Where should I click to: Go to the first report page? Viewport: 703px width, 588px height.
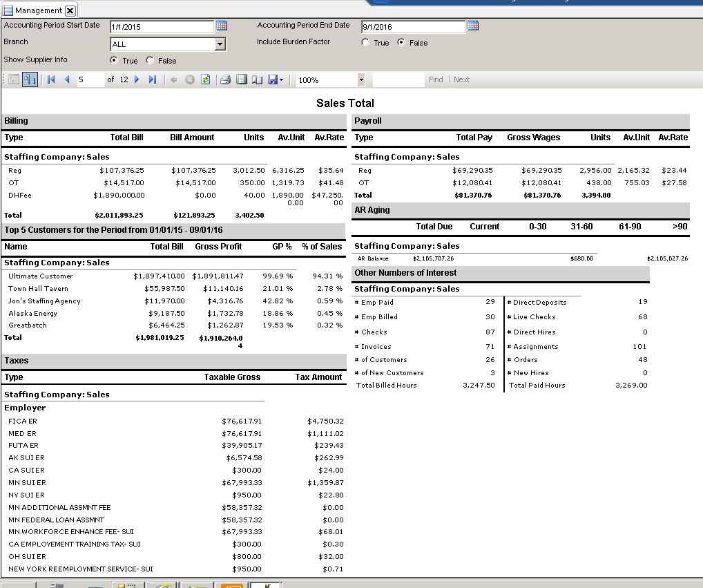tap(51, 79)
